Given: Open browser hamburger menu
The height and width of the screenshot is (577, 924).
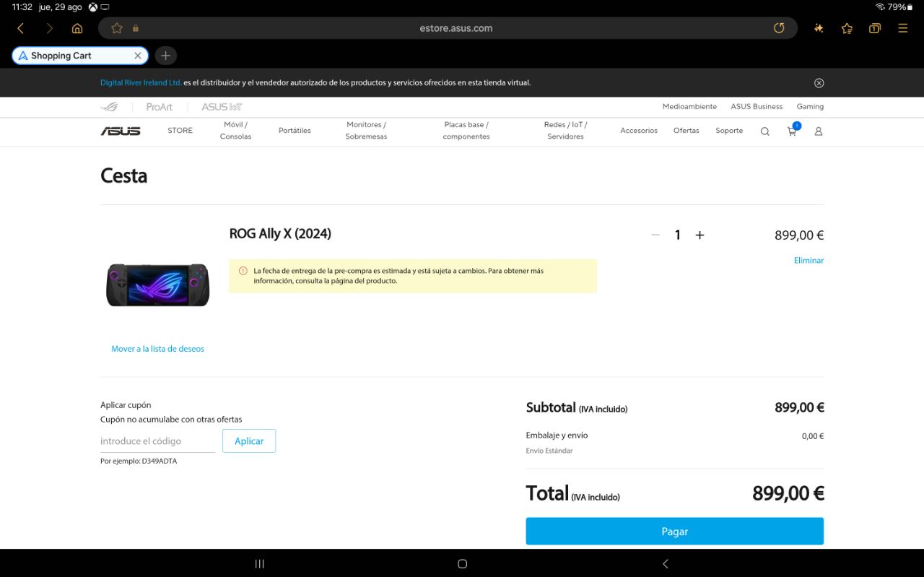Looking at the screenshot, I should [903, 28].
